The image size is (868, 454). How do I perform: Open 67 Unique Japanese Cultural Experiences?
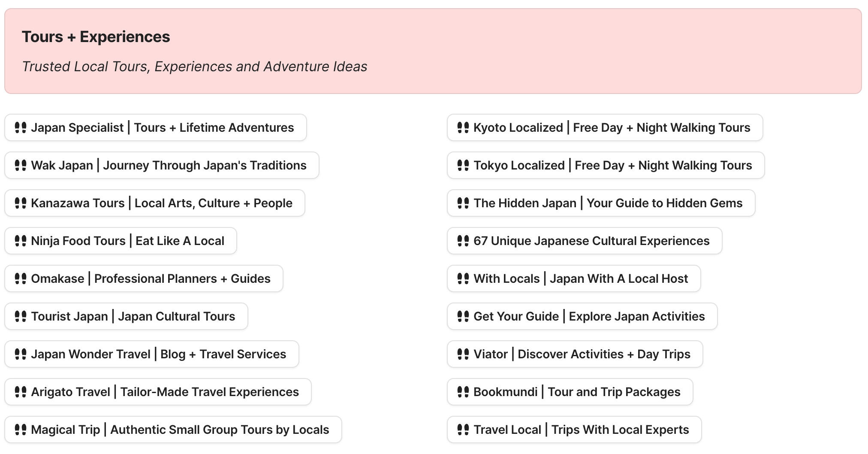(585, 241)
